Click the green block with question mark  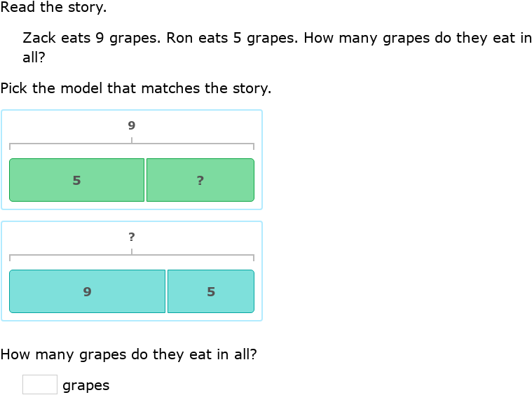200,180
